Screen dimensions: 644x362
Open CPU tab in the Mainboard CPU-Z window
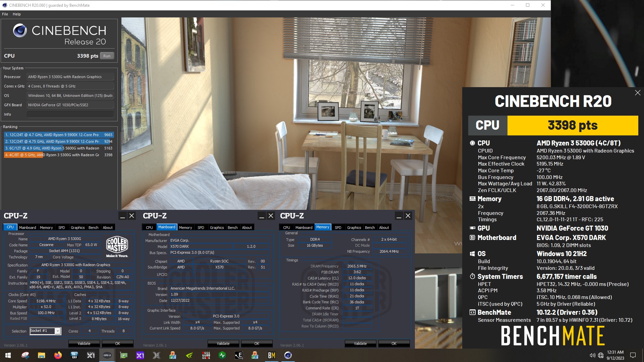tap(150, 228)
